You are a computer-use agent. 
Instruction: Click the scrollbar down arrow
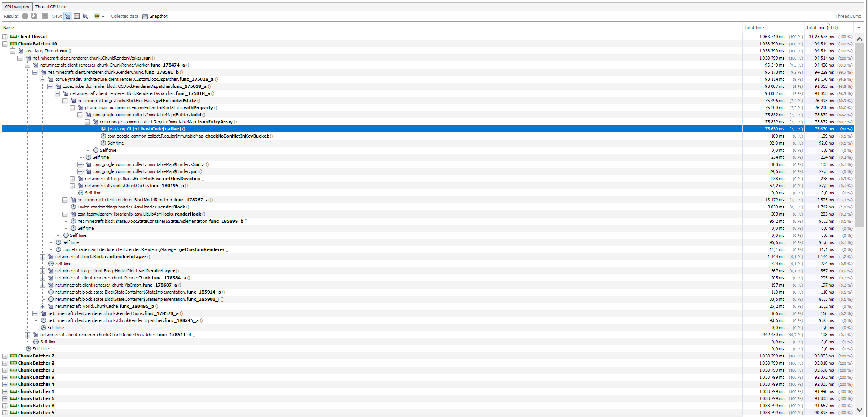click(x=859, y=410)
